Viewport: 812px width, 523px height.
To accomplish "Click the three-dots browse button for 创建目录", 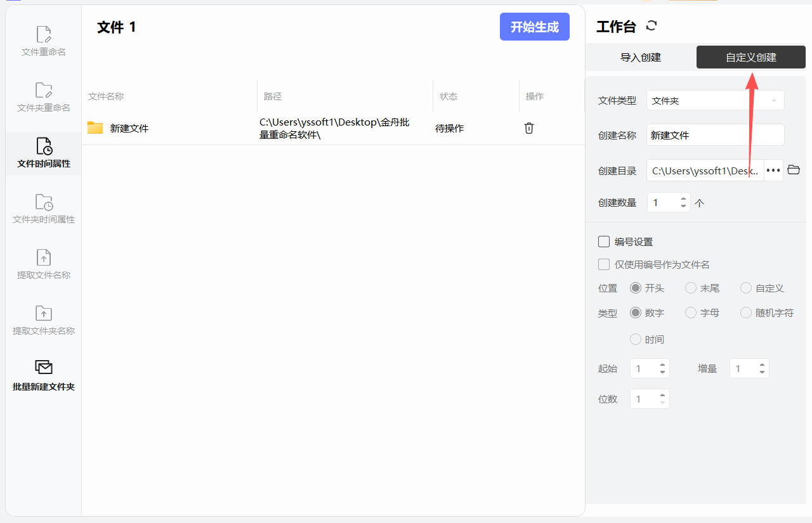I will click(773, 171).
